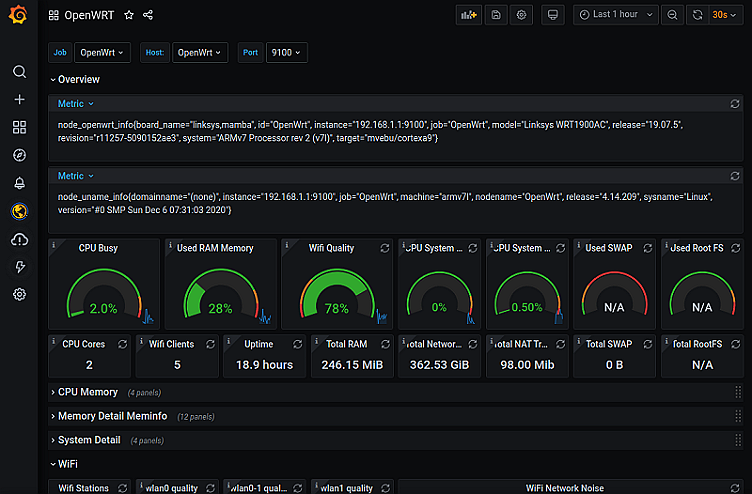Cycle view mode with monitor icon

[x=552, y=15]
